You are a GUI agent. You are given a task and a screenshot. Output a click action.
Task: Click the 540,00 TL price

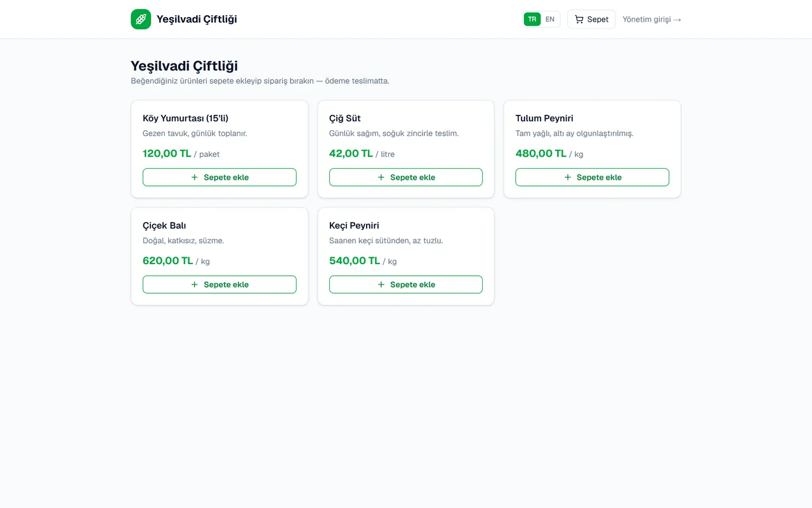[x=355, y=260]
